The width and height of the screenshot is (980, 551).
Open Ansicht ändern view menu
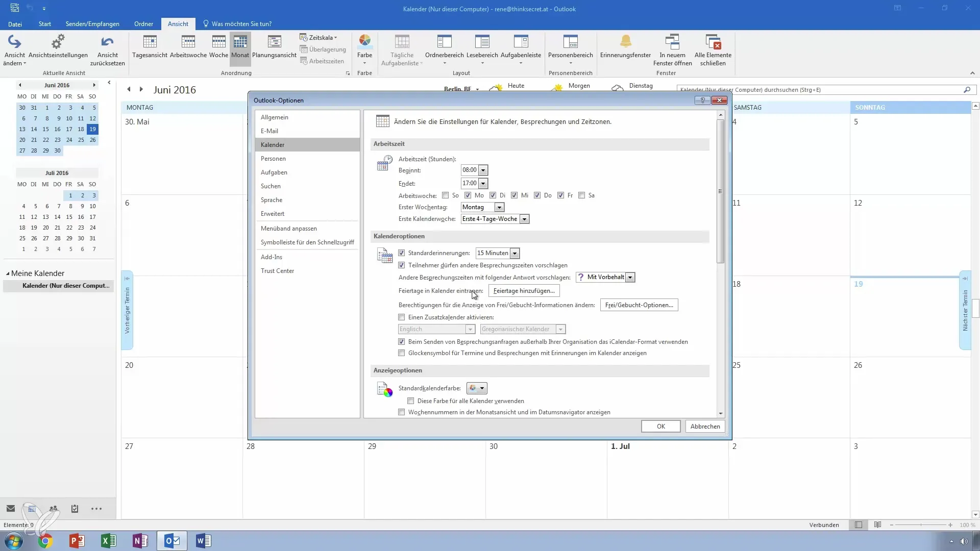[15, 50]
